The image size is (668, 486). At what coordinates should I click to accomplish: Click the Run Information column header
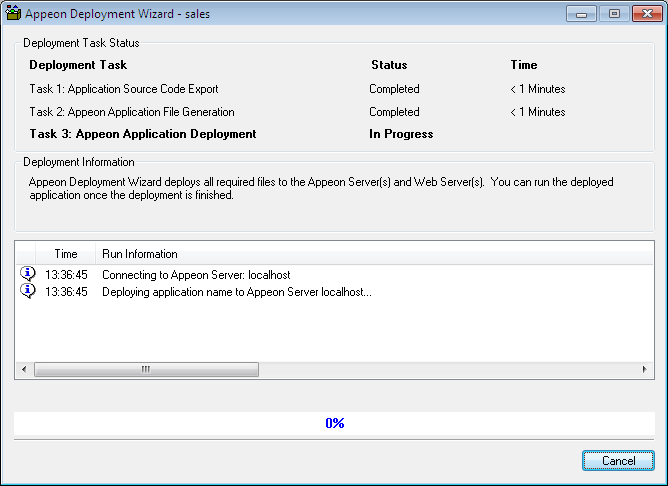pyautogui.click(x=374, y=254)
